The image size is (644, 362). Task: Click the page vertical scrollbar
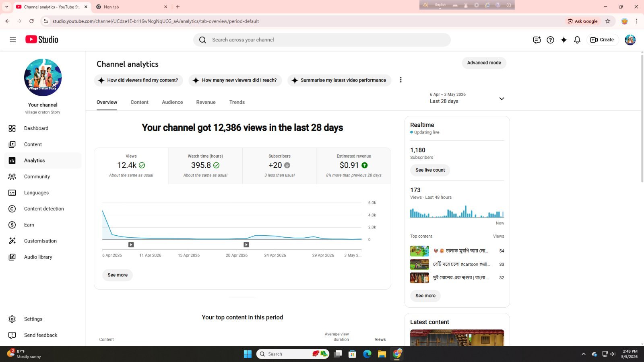[642, 119]
